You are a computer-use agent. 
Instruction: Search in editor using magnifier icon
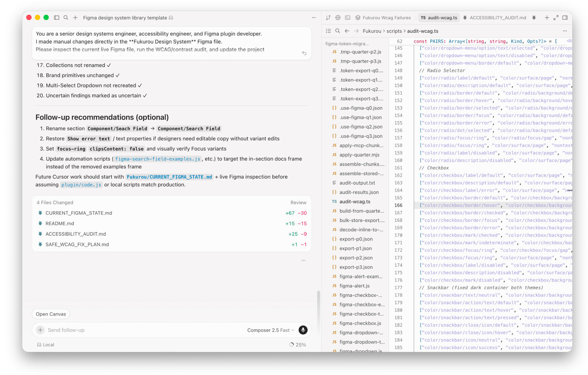[x=337, y=31]
